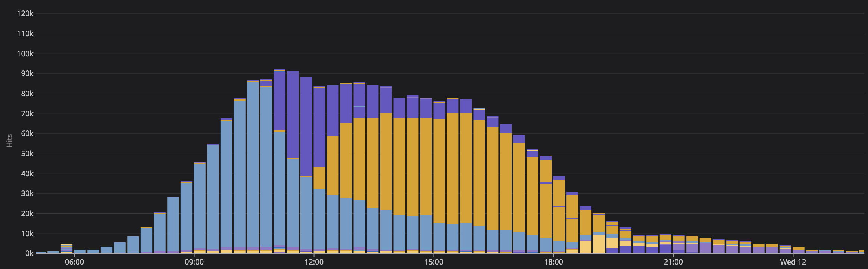This screenshot has width=868, height=269.
Task: Select the "15:00" time axis label
Action: point(434,262)
